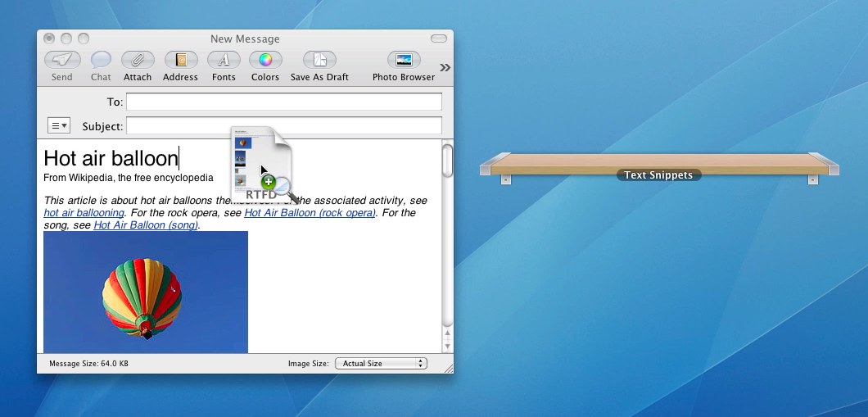The width and height of the screenshot is (868, 417).
Task: Click the Attach paperclip icon
Action: [138, 61]
